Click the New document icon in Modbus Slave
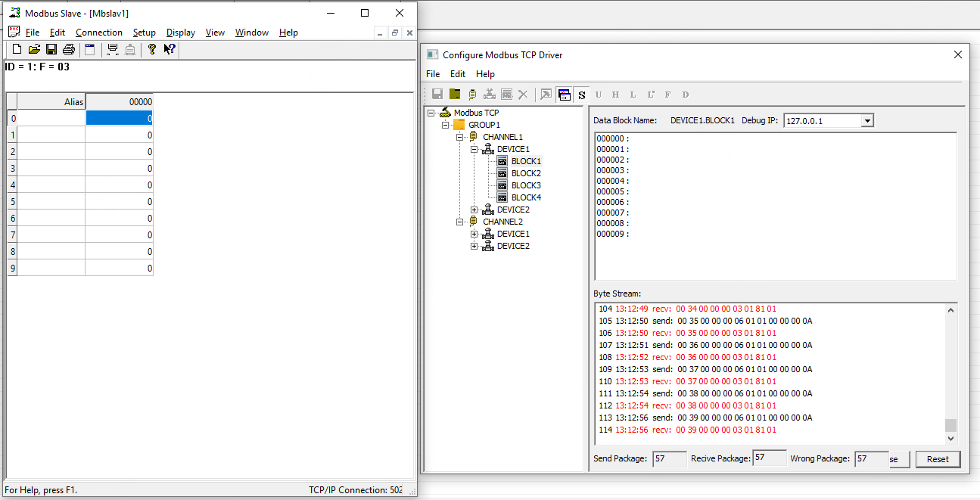 [17, 50]
